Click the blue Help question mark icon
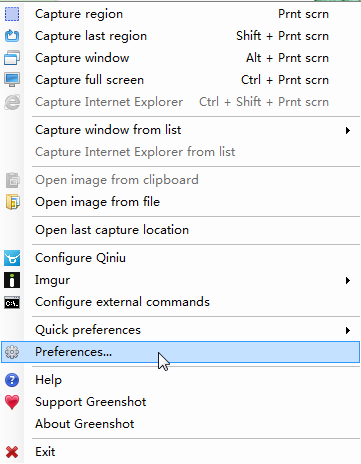361x464 pixels. point(12,380)
